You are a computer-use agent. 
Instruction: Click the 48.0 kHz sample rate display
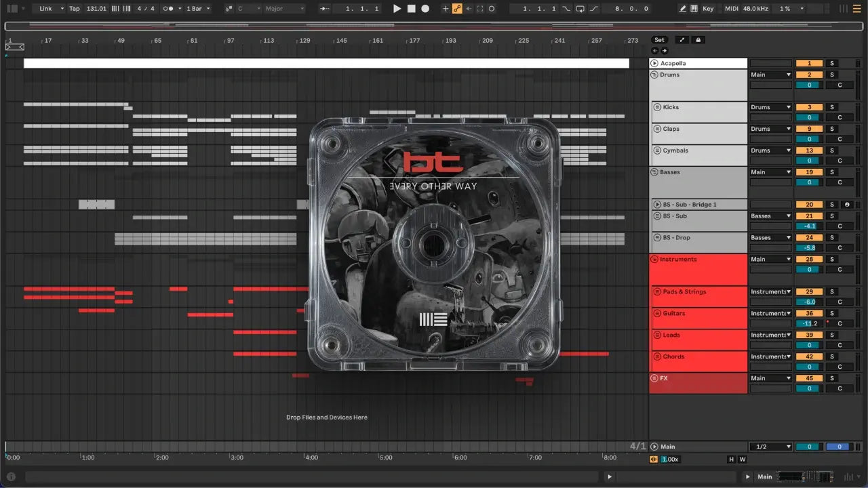[755, 9]
